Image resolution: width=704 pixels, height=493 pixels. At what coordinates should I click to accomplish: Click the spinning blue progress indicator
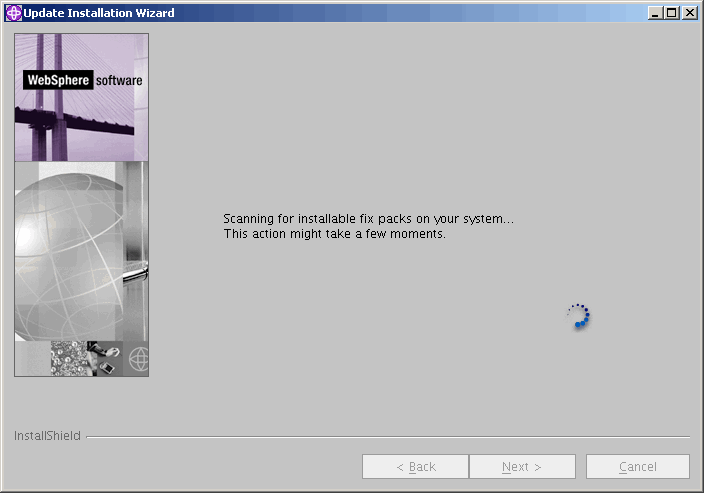coord(578,317)
